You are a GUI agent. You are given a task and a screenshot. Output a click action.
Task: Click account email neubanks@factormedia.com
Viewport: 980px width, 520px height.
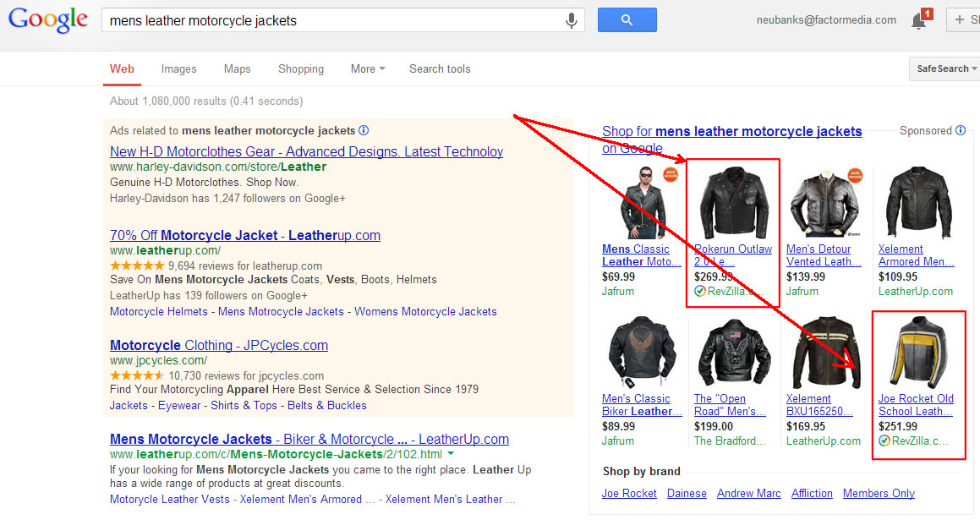(826, 20)
